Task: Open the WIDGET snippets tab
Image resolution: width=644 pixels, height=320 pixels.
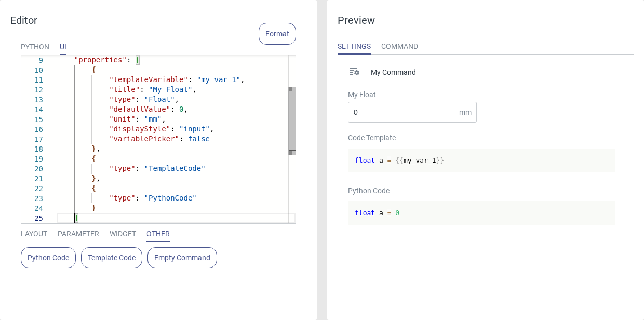Action: tap(123, 234)
